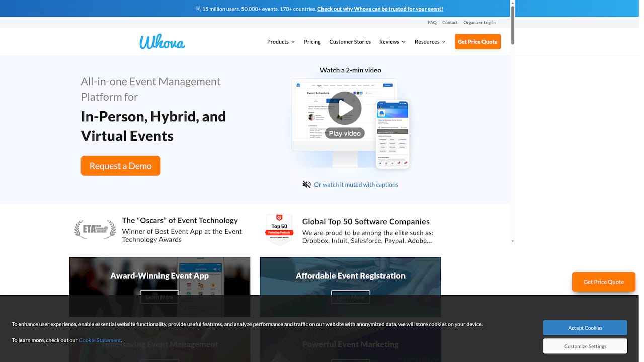
Task: Open the Cookie Statement link
Action: (100, 340)
